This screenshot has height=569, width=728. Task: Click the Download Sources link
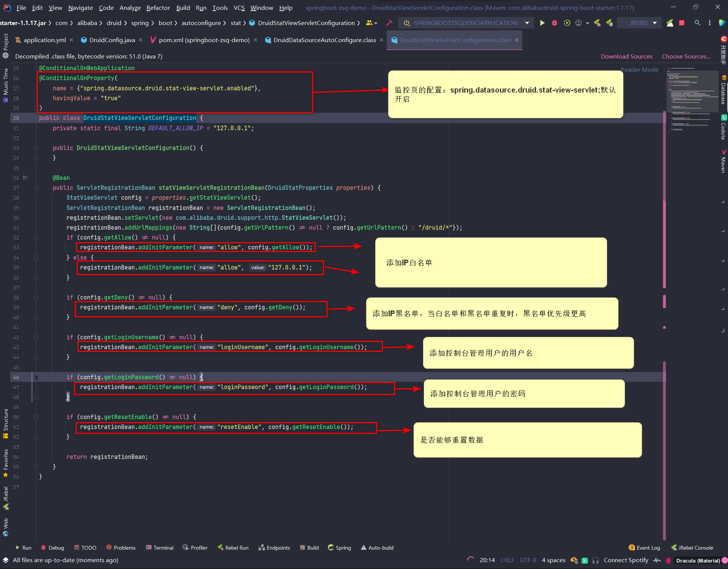[626, 56]
